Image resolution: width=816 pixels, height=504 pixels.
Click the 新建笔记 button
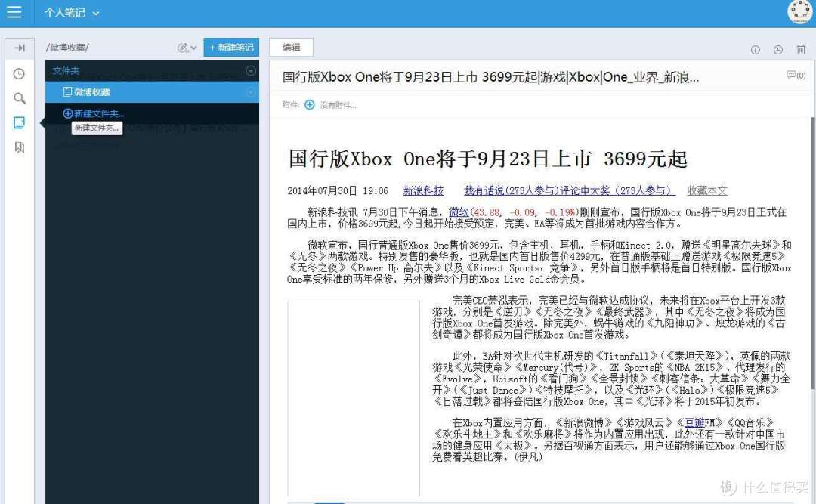(231, 48)
